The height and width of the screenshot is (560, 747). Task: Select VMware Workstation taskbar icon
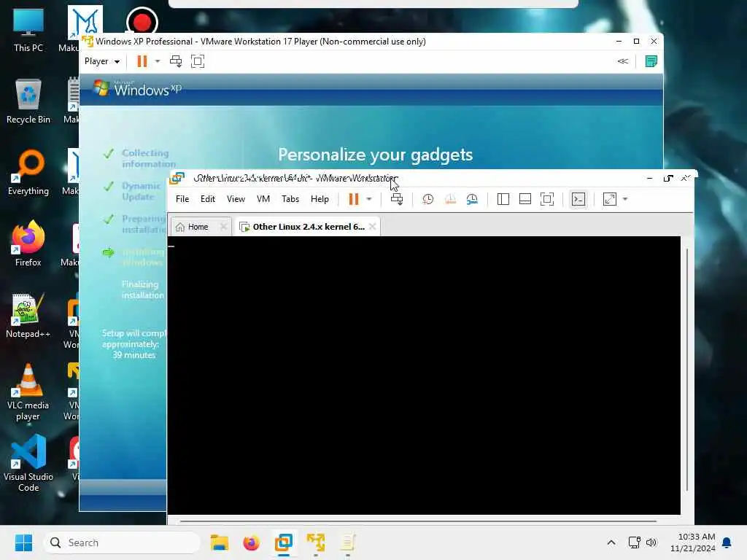(x=284, y=542)
